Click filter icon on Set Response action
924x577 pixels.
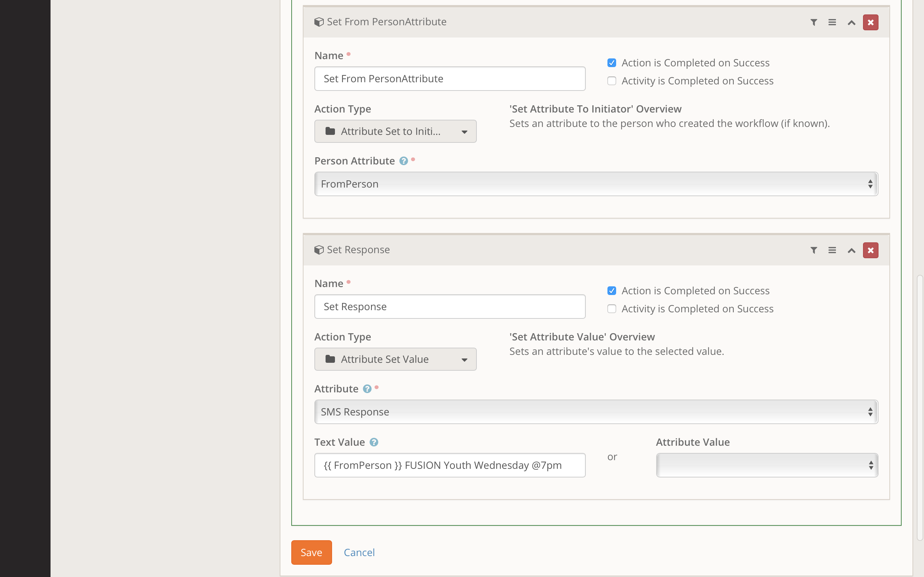pos(813,250)
